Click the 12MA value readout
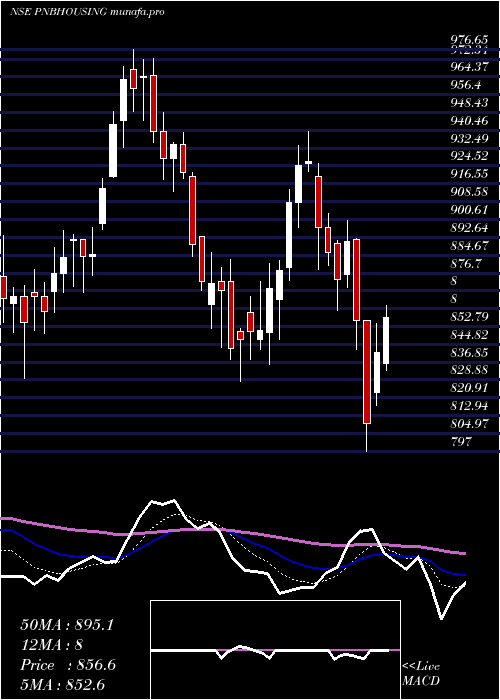This screenshot has width=500, height=700. tap(51, 645)
